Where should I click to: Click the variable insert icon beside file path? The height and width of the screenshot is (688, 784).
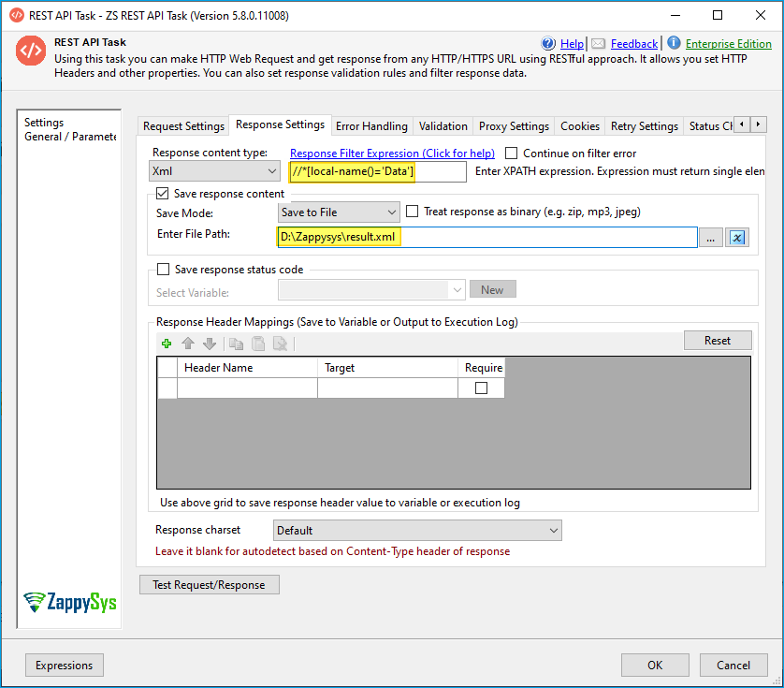737,238
